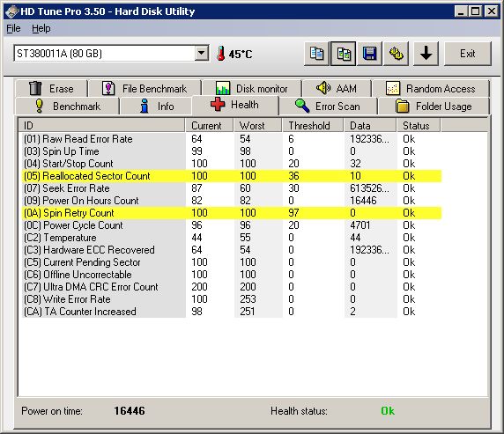504x434 pixels.
Task: Click the File Benchmark tab icon
Action: pyautogui.click(x=108, y=88)
